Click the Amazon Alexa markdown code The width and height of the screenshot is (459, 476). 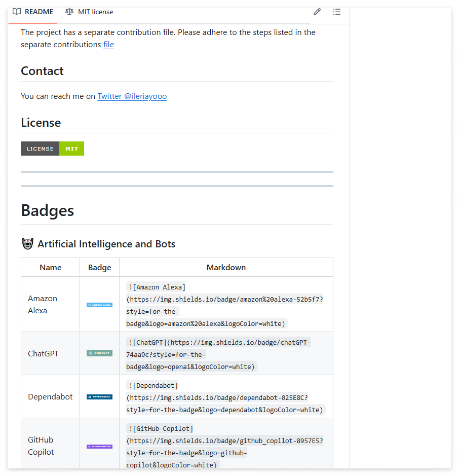[225, 305]
